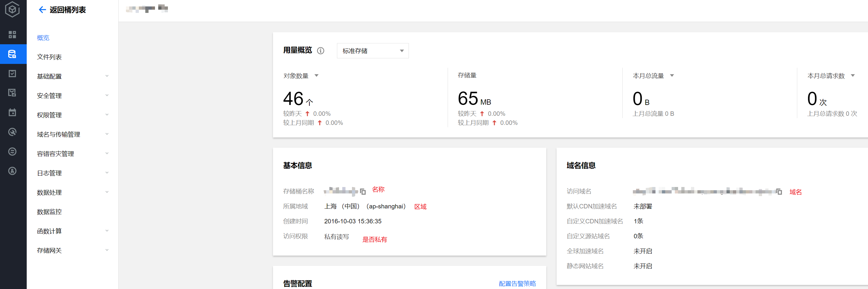Select 文件列表 in the side menu
868x289 pixels.
pos(49,57)
